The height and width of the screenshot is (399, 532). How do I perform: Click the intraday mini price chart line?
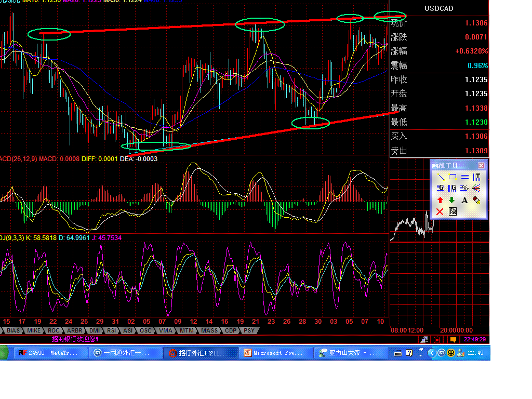coord(412,226)
